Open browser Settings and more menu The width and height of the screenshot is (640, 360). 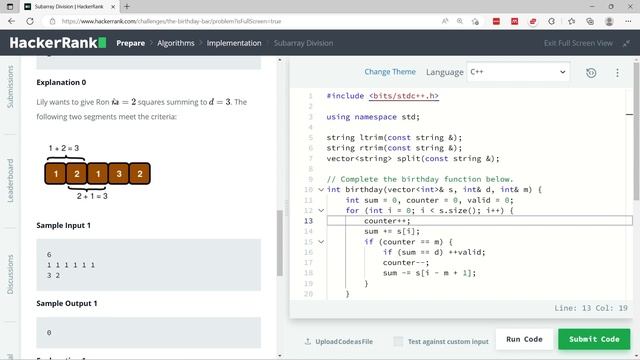(628, 21)
